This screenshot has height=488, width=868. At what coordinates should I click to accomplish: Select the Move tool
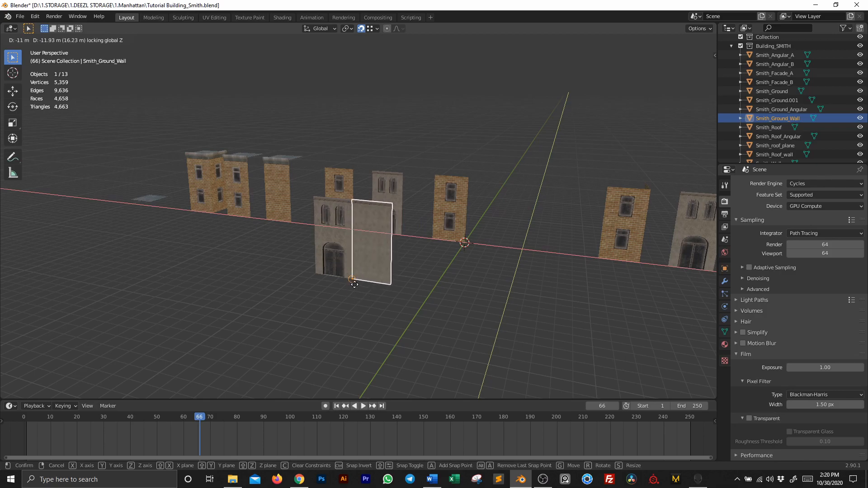pyautogui.click(x=13, y=91)
